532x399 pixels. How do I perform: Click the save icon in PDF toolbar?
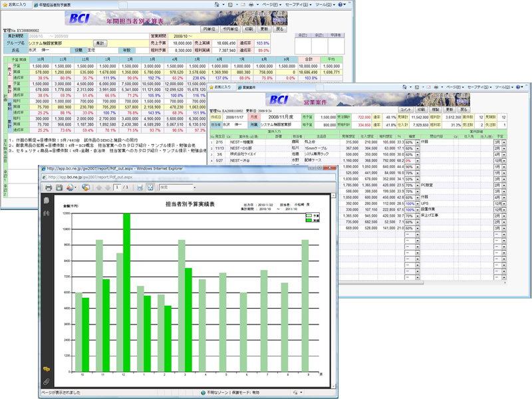(x=59, y=188)
